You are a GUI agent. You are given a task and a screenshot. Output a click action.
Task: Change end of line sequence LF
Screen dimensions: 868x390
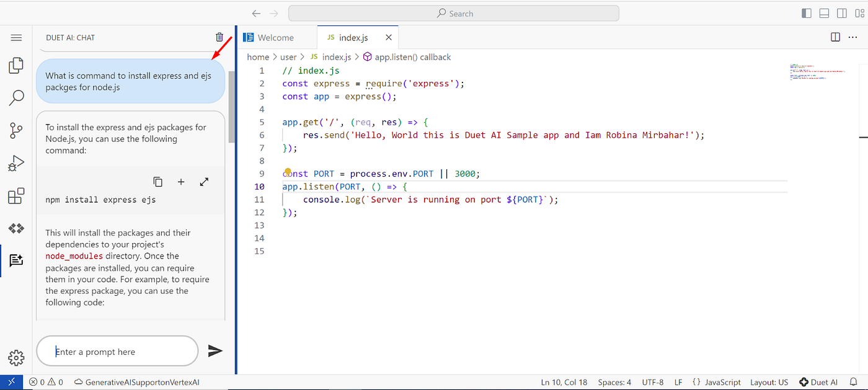[678, 382]
